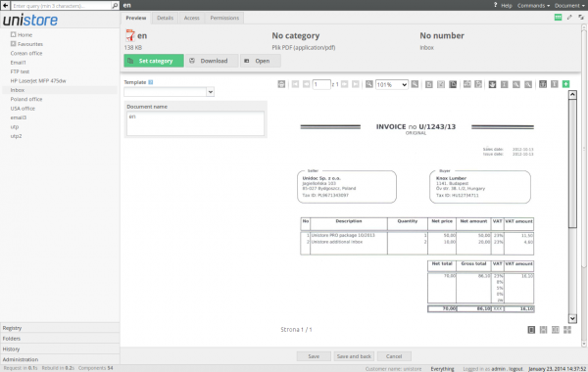This screenshot has height=372, width=588.
Task: Expand the Administration section
Action: (x=60, y=359)
